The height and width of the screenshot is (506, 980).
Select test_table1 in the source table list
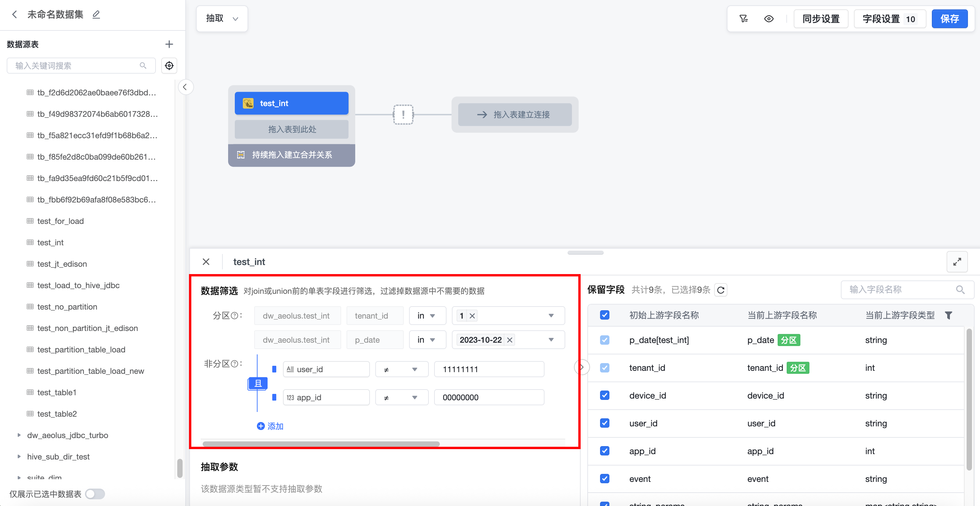(57, 392)
